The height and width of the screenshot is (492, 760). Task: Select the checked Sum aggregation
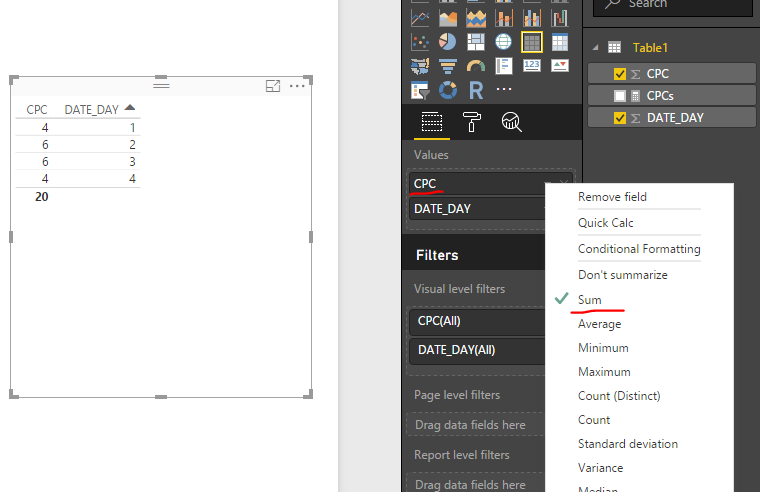click(589, 300)
